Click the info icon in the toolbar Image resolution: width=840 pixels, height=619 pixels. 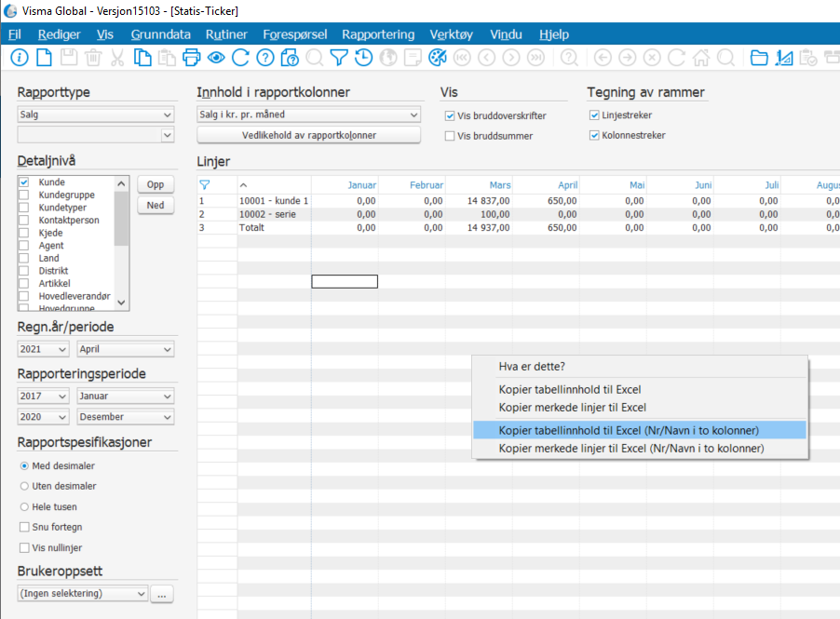(x=19, y=58)
